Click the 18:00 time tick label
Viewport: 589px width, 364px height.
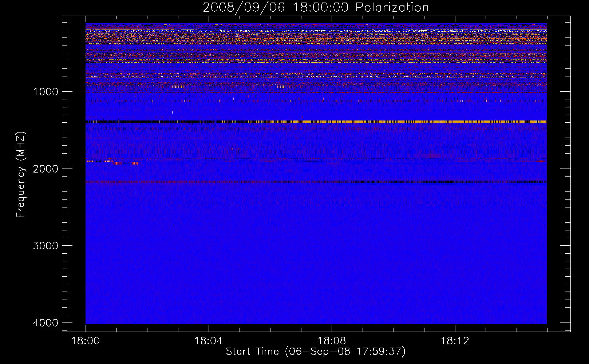coord(86,341)
